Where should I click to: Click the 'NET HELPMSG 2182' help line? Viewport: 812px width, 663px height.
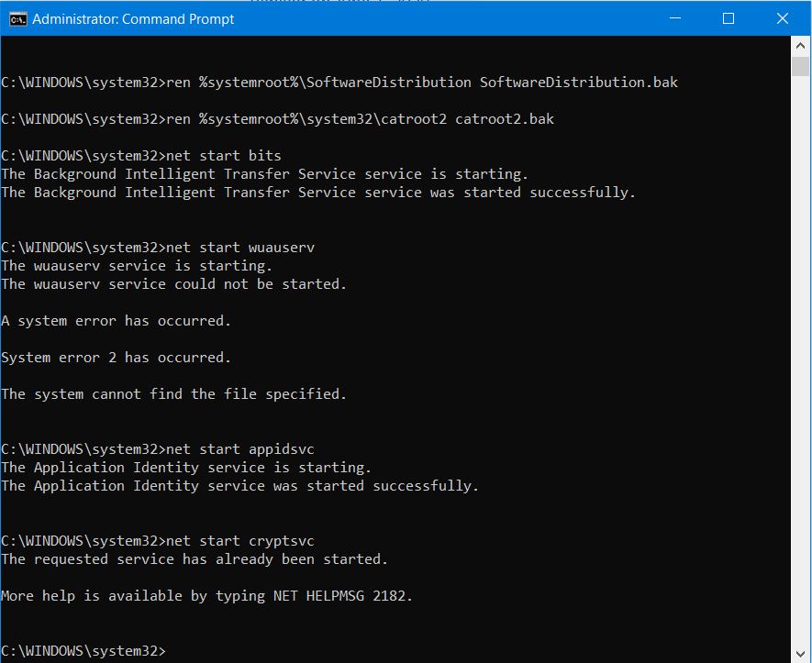[x=206, y=596]
